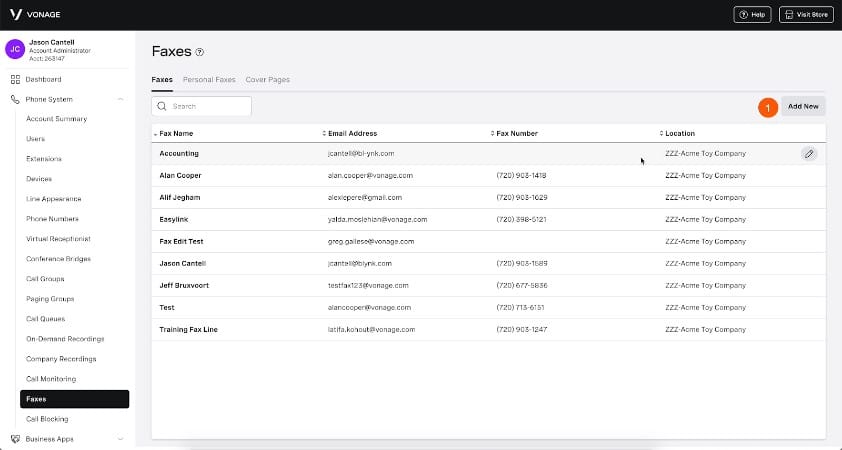Sort table by Location column

[679, 133]
